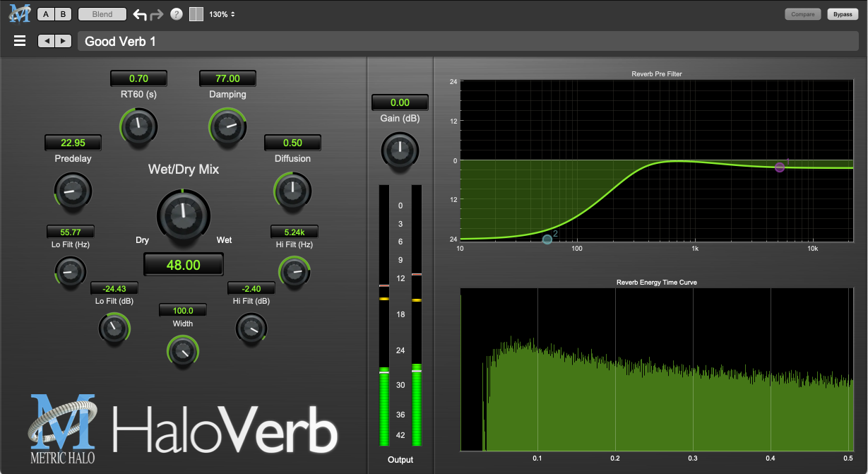
Task: Select filter point 2 on the Reverb Pre Filter graph
Action: (x=547, y=239)
